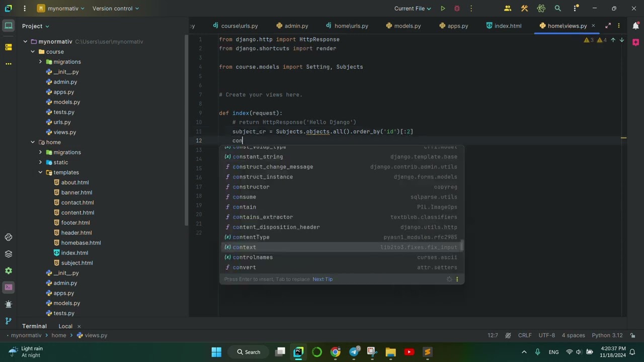Image resolution: width=644 pixels, height=362 pixels.
Task: Choose constant_string from completion list
Action: click(x=342, y=157)
